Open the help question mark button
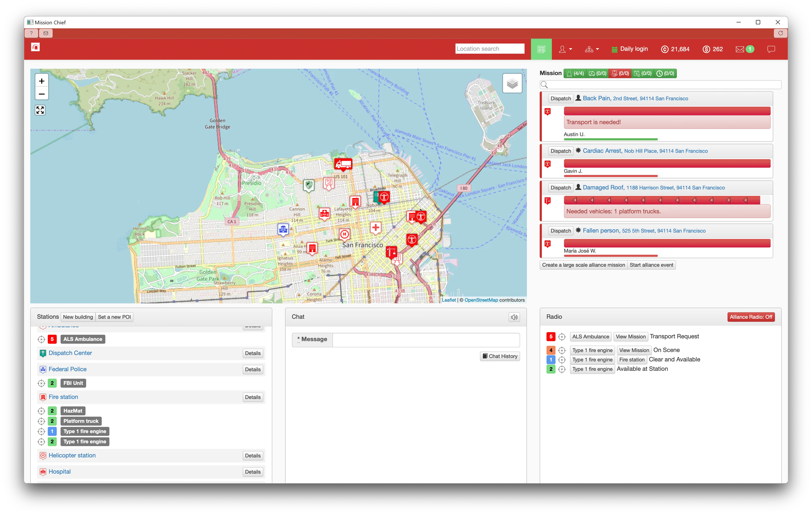This screenshot has width=812, height=515. tap(31, 33)
